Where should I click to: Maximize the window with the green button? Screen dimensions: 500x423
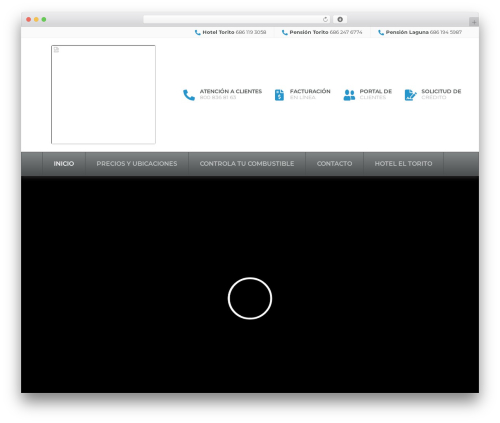(x=44, y=20)
